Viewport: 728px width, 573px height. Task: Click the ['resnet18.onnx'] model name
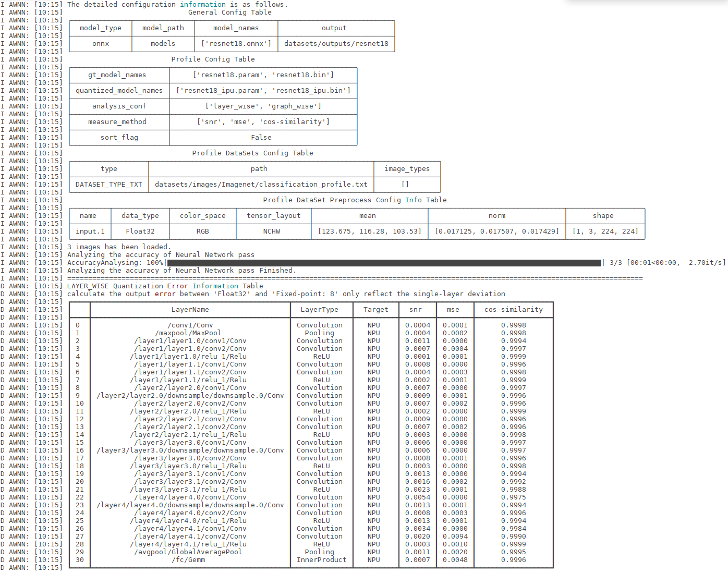pos(236,44)
